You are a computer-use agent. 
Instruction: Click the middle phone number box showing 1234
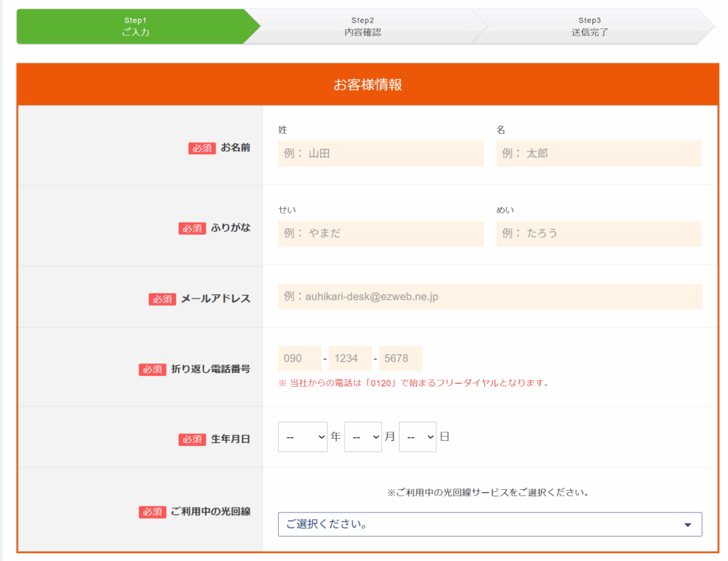[x=350, y=358]
